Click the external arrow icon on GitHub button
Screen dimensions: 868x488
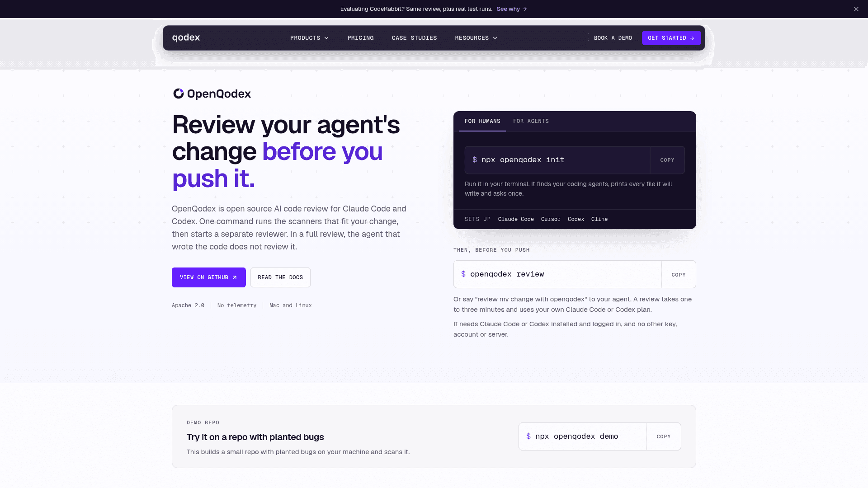(x=235, y=277)
